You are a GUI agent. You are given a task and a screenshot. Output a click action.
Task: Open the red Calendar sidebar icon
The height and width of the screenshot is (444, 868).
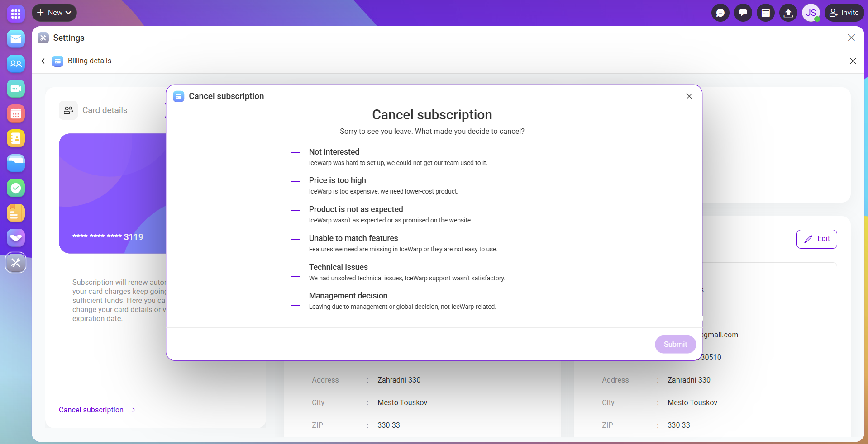click(x=16, y=113)
